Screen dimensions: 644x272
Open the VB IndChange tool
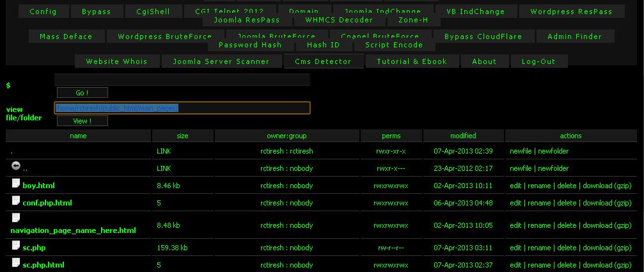(x=476, y=12)
